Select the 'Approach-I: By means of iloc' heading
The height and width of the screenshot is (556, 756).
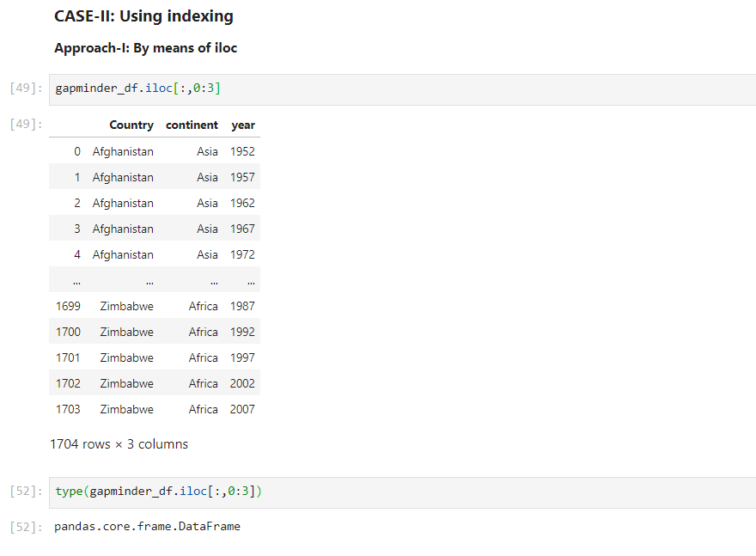[x=146, y=47]
